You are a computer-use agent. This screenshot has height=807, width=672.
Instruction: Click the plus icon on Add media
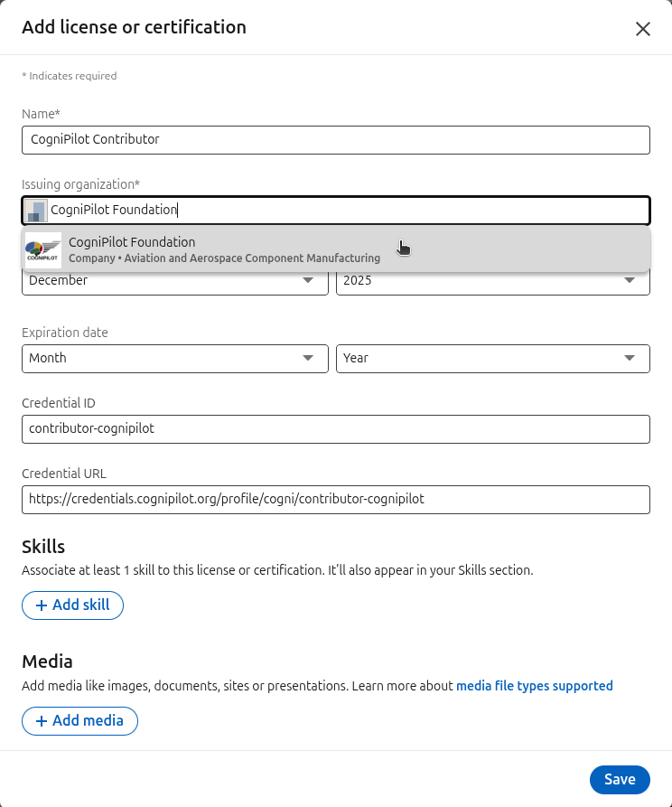coord(42,721)
